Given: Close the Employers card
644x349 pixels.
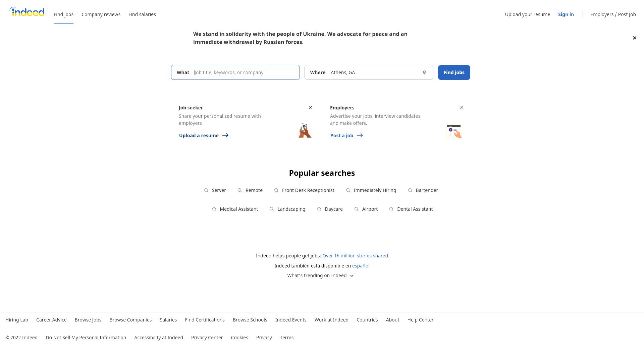Looking at the screenshot, I should (x=462, y=107).
